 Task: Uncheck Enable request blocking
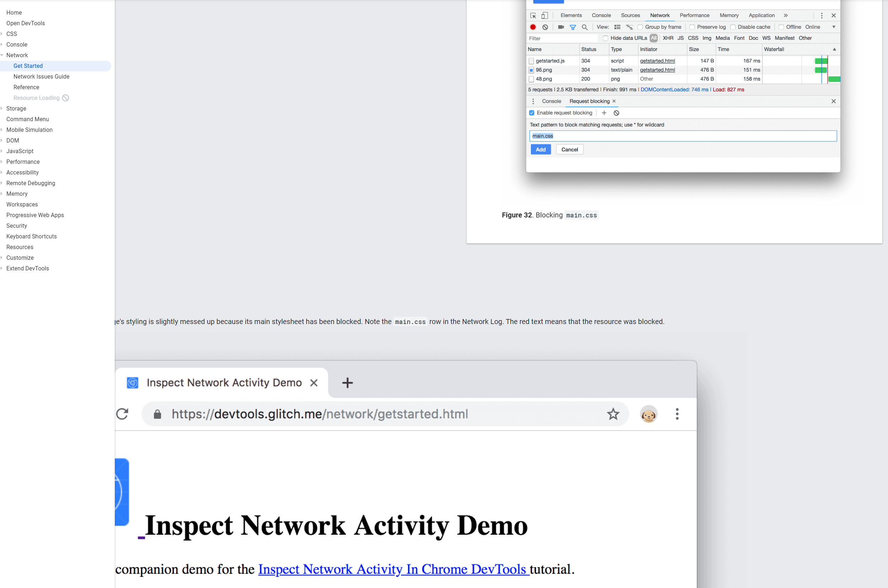532,113
